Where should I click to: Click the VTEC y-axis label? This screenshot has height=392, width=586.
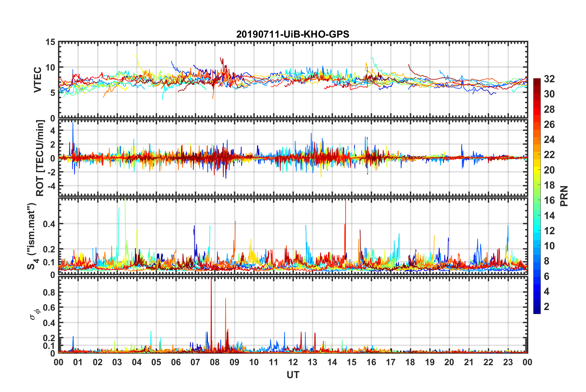tap(38, 80)
